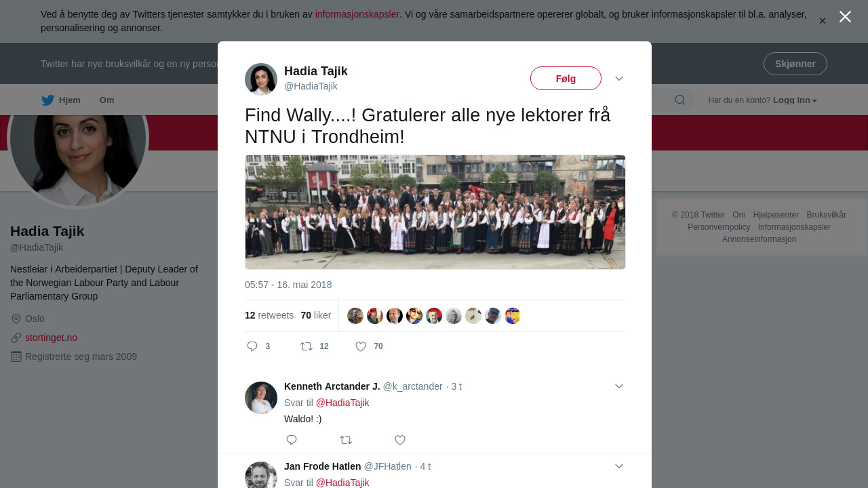Viewport: 868px width, 488px height.
Task: Click the stortinget.no profile link
Action: pyautogui.click(x=51, y=338)
